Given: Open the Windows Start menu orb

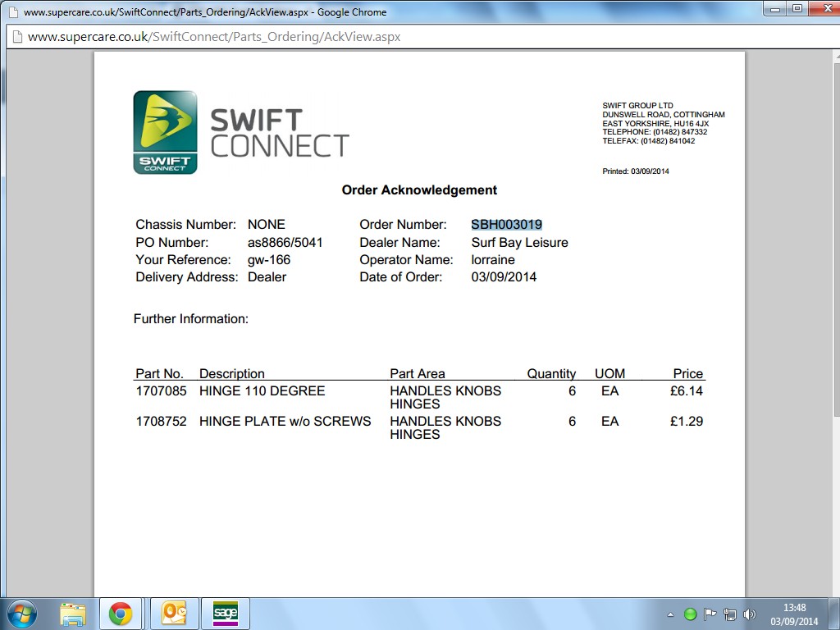Looking at the screenshot, I should pyautogui.click(x=21, y=614).
